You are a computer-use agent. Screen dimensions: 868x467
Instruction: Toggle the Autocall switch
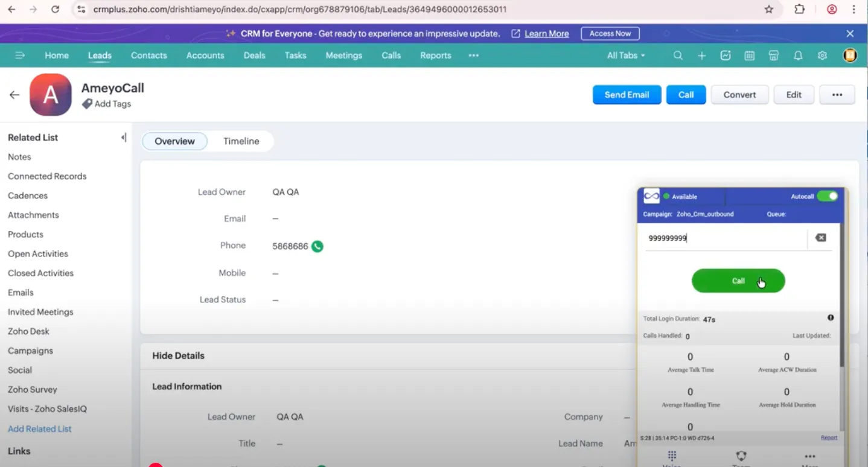pyautogui.click(x=828, y=196)
